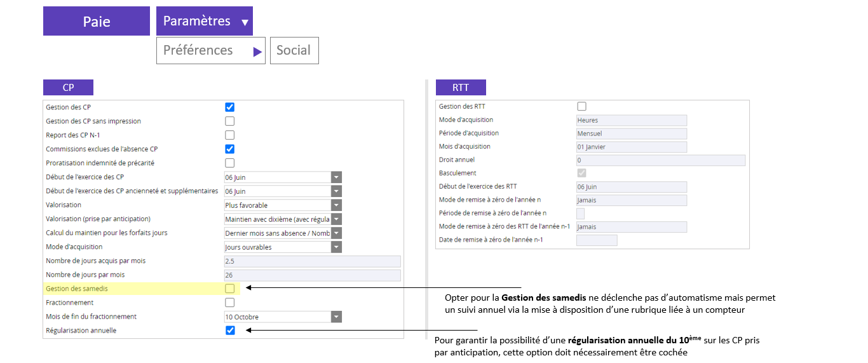
Task: Enable the Gestion des RTT checkbox
Action: tap(581, 106)
